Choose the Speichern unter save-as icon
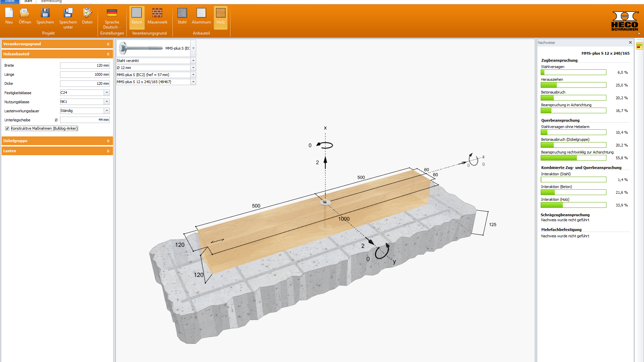Viewport: 644px width, 362px height. pos(68,13)
